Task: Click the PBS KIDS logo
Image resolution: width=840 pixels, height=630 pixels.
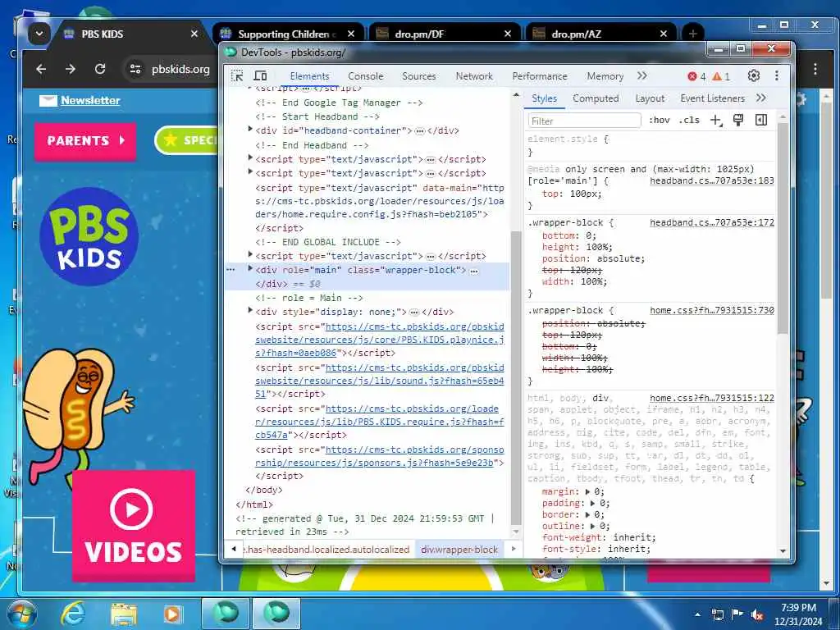Action: 89,236
